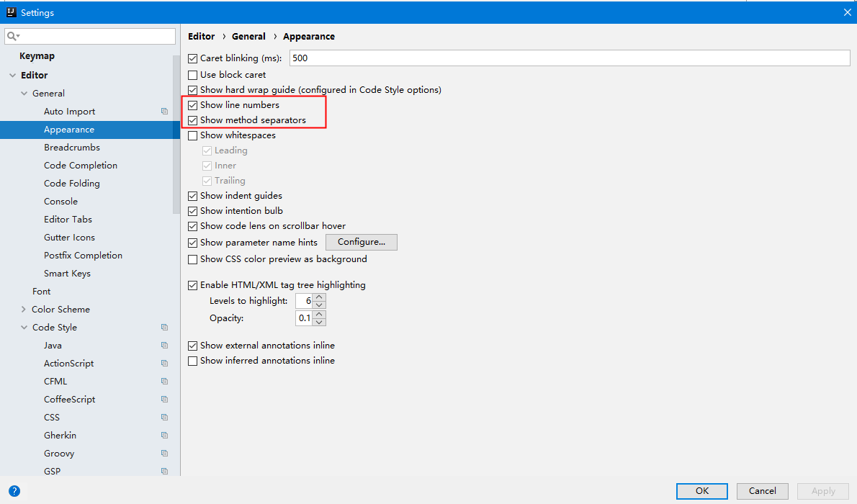The height and width of the screenshot is (504, 857).
Task: Click the copy icon beside CFML
Action: point(164,381)
